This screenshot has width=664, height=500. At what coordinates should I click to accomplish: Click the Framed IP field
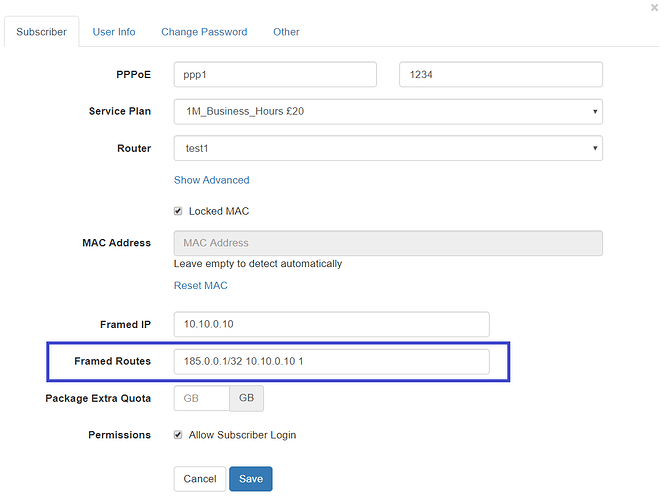pos(332,324)
